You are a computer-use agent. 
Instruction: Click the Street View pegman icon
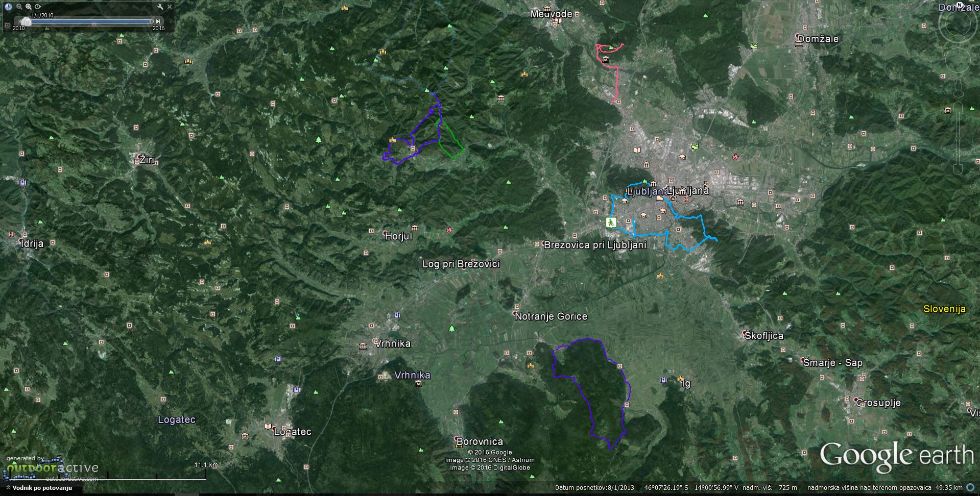958,88
